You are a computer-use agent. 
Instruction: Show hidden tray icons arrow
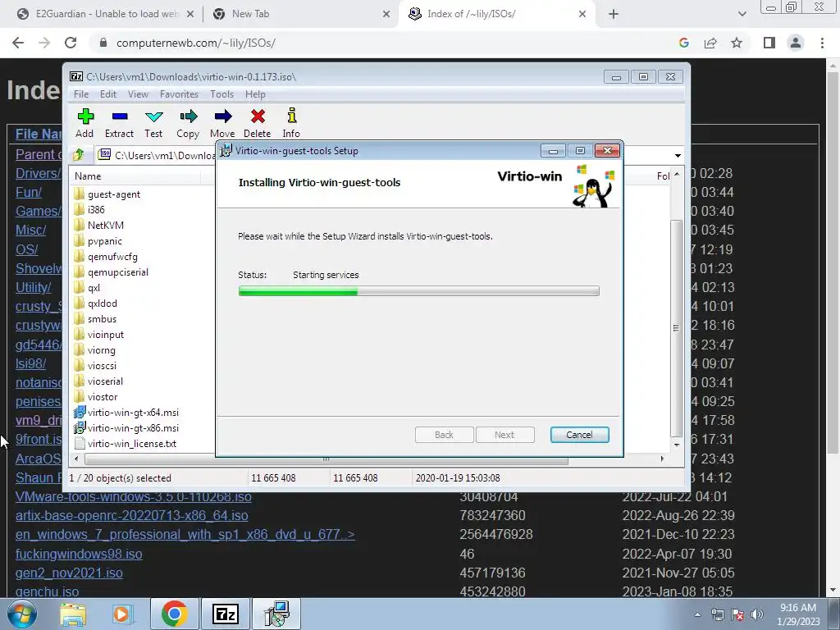[x=697, y=614]
